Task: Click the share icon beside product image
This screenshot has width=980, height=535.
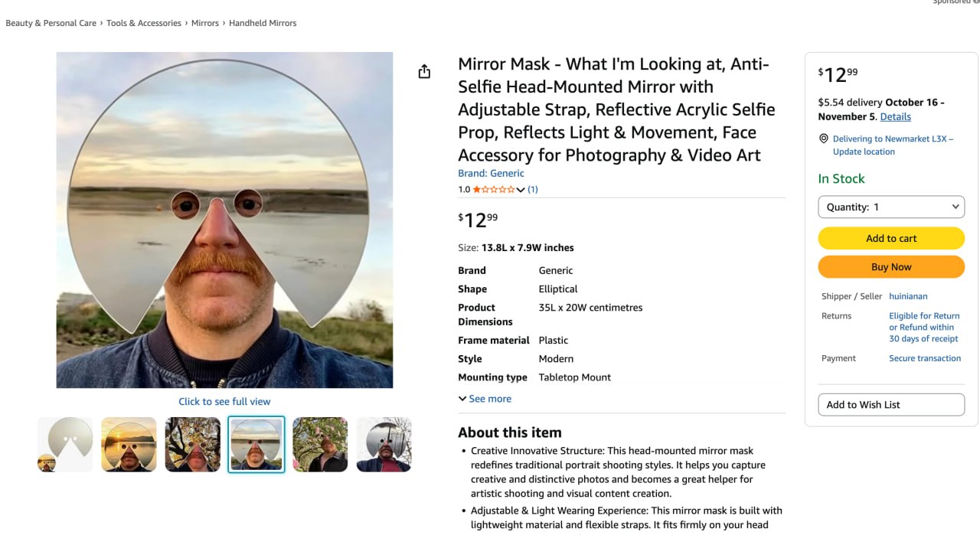Action: pos(424,71)
